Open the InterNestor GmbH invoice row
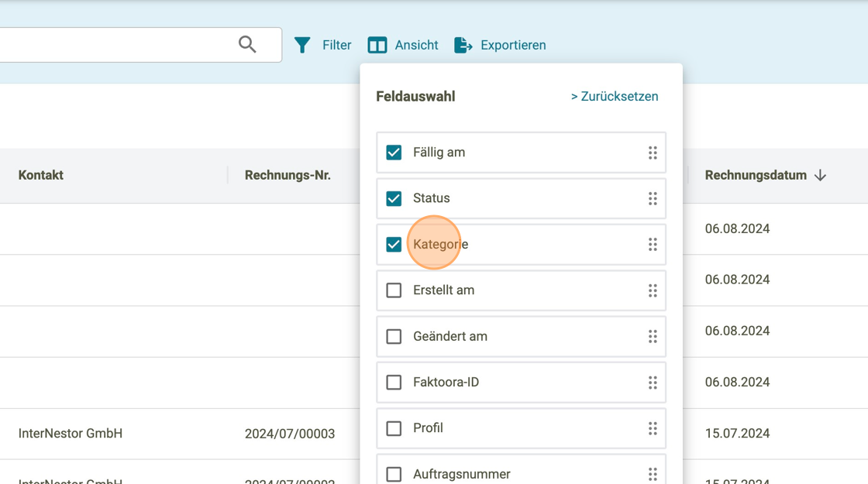The width and height of the screenshot is (868, 484). pyautogui.click(x=71, y=434)
